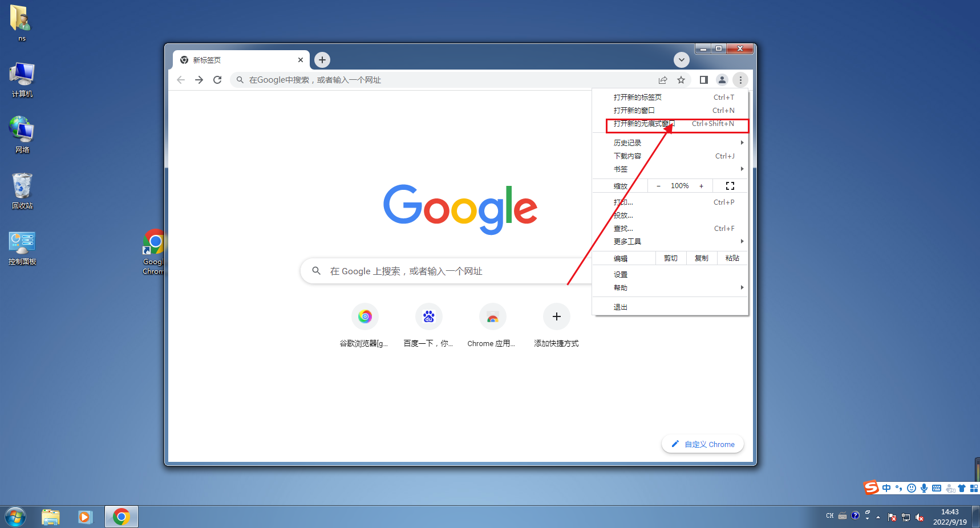Toggle fullscreen icon in zoom row
This screenshot has height=528, width=980.
730,186
